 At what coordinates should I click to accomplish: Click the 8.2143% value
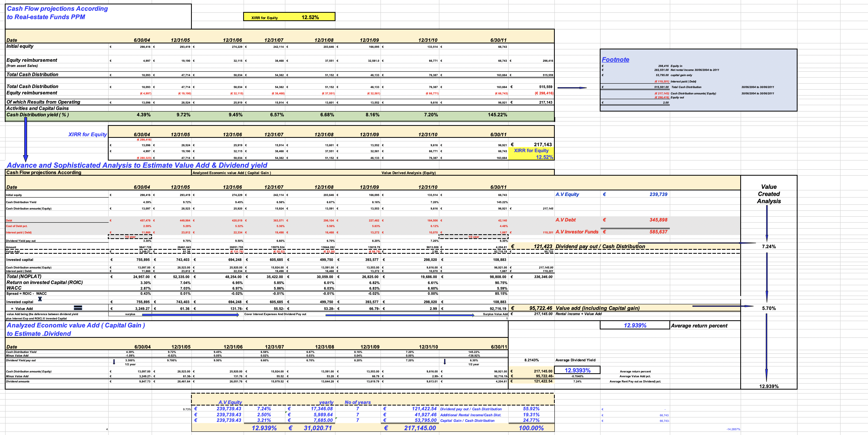pos(531,360)
